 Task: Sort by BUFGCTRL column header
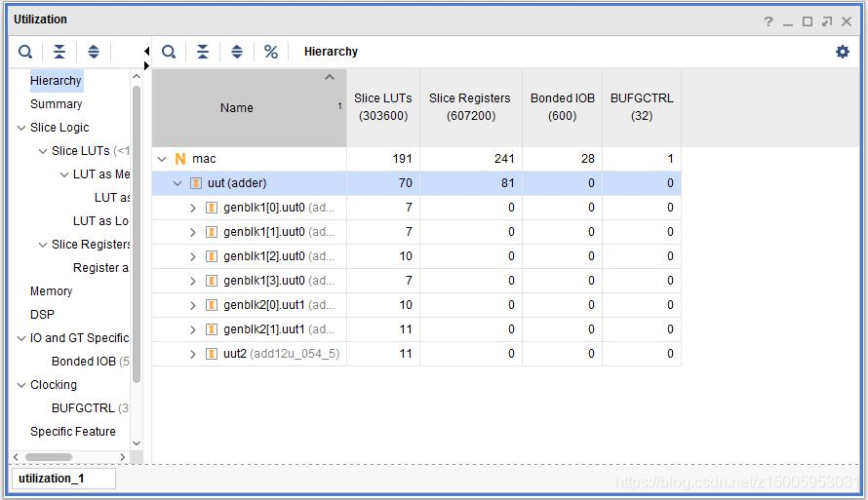642,107
